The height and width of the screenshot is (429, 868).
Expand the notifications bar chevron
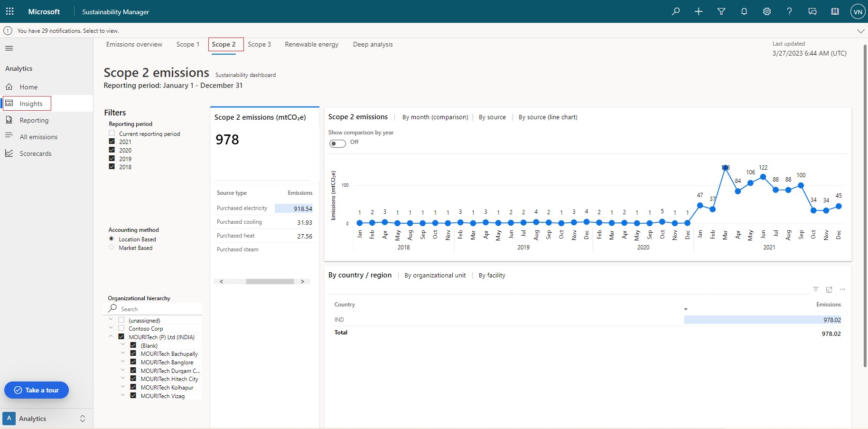(860, 31)
